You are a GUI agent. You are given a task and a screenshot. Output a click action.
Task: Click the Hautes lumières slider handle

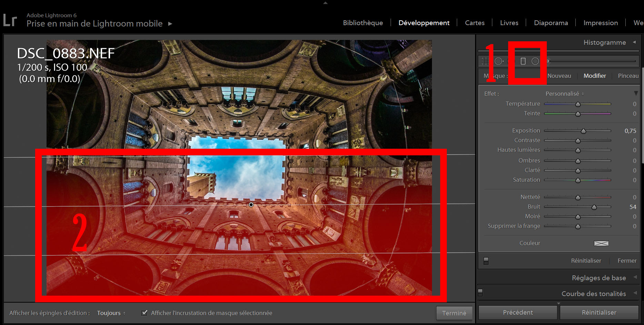pos(578,150)
